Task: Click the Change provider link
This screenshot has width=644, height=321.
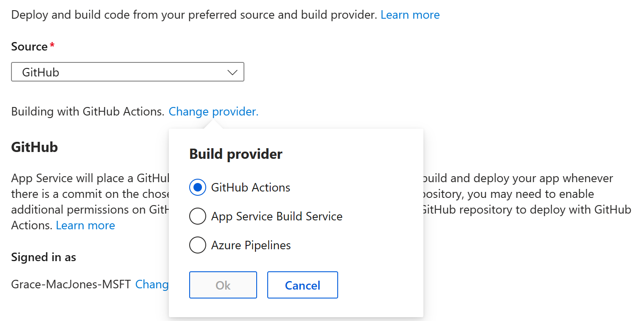Action: click(x=213, y=111)
